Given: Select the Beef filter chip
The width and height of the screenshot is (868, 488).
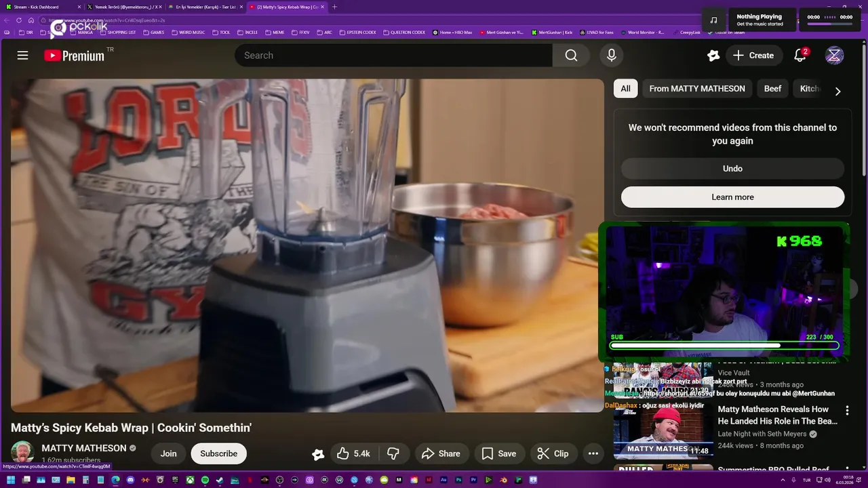Looking at the screenshot, I should point(772,89).
